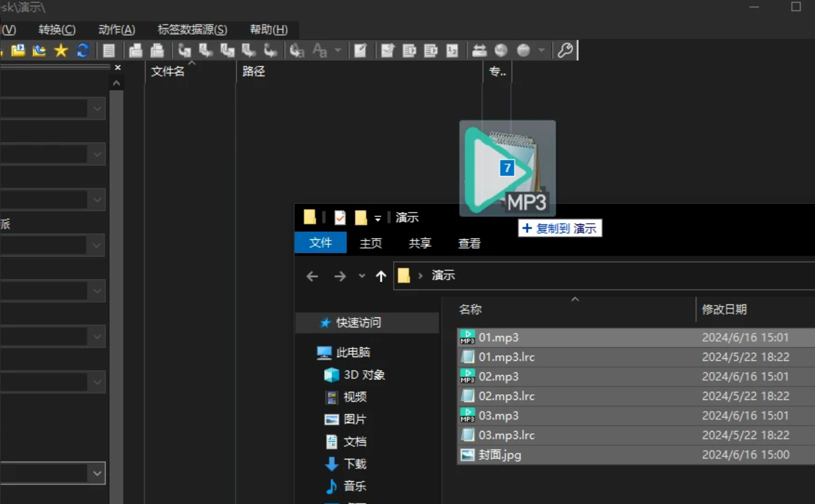Expand the recent locations chevron in Explorer
The height and width of the screenshot is (504, 815).
(362, 276)
